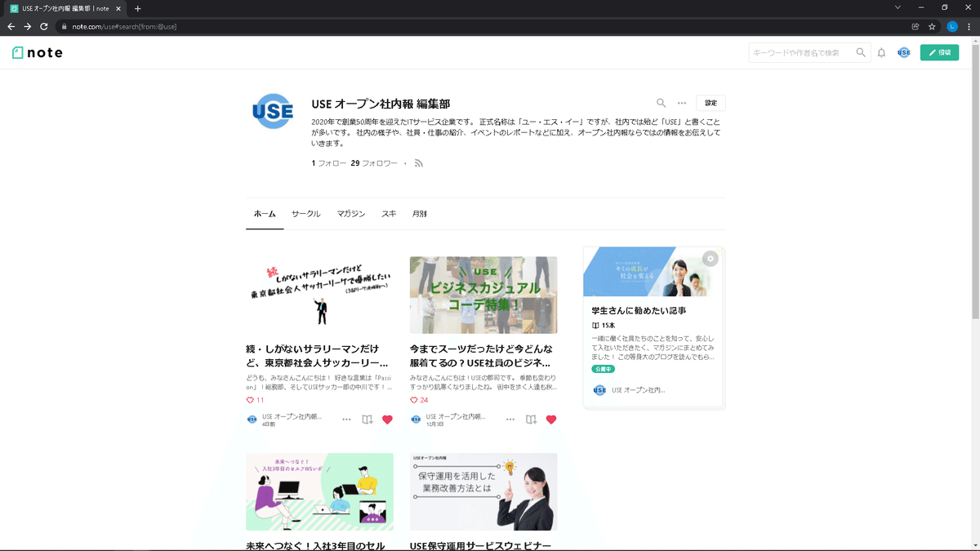Reload the page
The height and width of the screenshot is (551, 980).
44,26
